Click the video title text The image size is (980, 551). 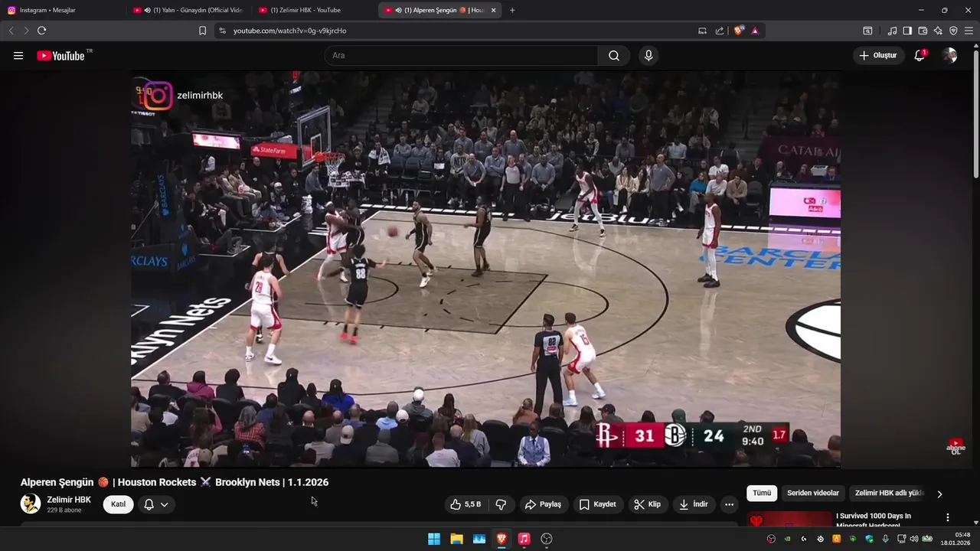tap(175, 482)
